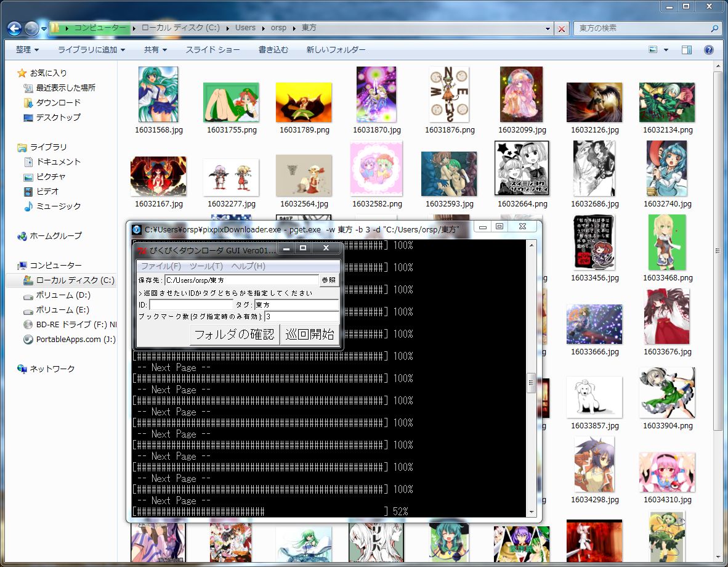Go forward in Explorer navigation
This screenshot has height=567, width=728.
pos(31,28)
